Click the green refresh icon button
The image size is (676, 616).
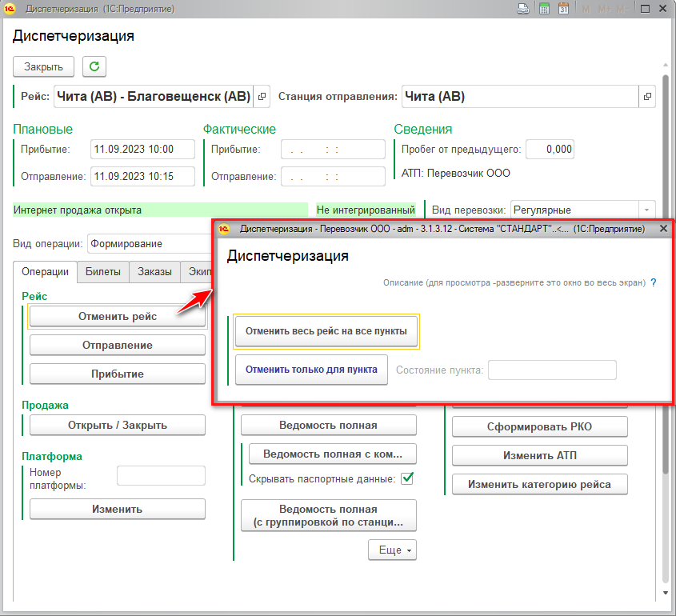click(x=94, y=66)
